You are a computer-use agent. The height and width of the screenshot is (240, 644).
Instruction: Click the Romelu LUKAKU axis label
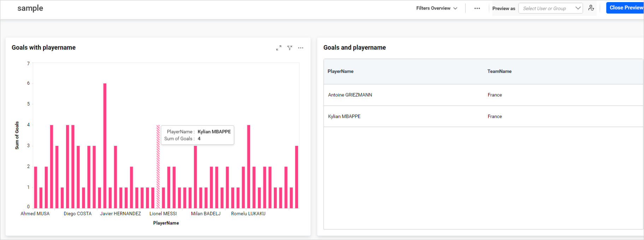tap(248, 214)
